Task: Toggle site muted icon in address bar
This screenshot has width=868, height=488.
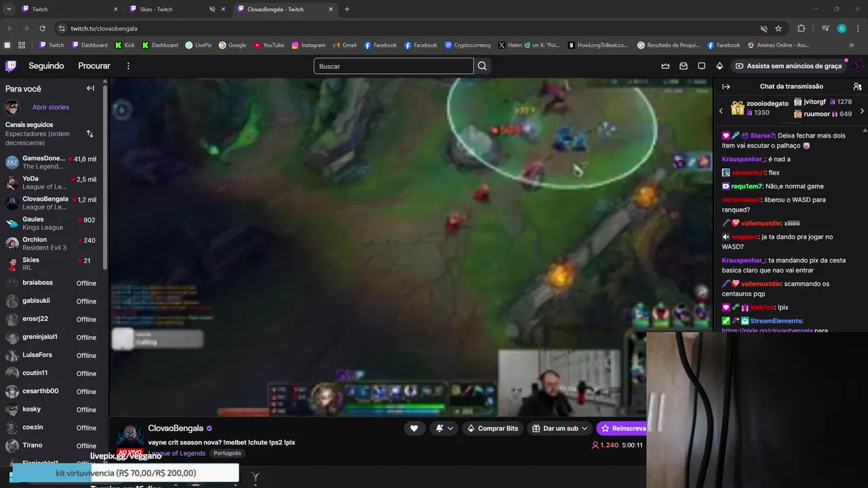Action: coord(764,28)
